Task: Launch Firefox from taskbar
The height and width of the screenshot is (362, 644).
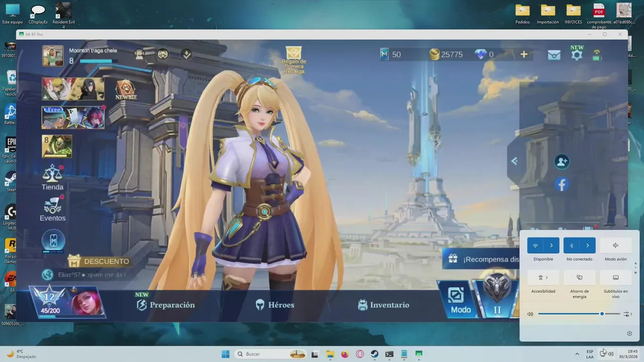Action: (345, 354)
